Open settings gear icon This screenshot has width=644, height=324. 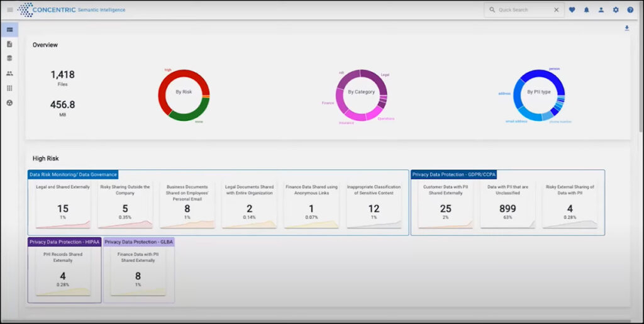(616, 10)
